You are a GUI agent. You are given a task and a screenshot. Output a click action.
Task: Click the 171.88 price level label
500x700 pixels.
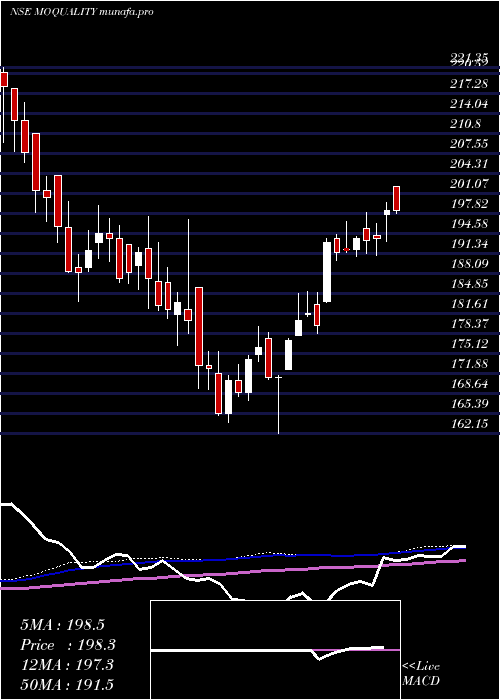[469, 364]
